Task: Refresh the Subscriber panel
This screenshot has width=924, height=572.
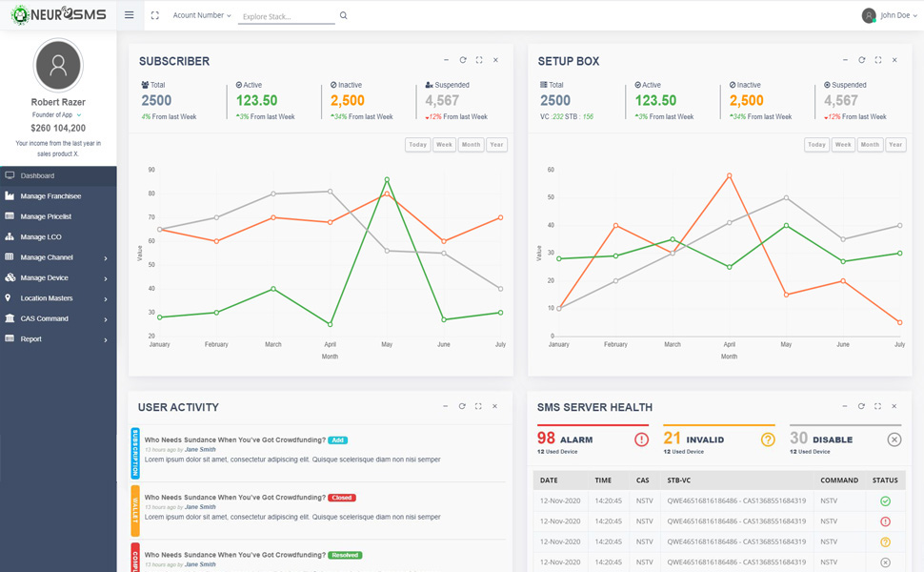Action: [463, 60]
